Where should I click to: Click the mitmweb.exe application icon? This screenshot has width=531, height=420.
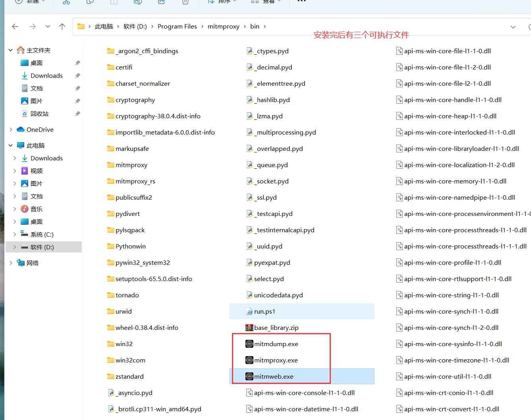pos(249,376)
